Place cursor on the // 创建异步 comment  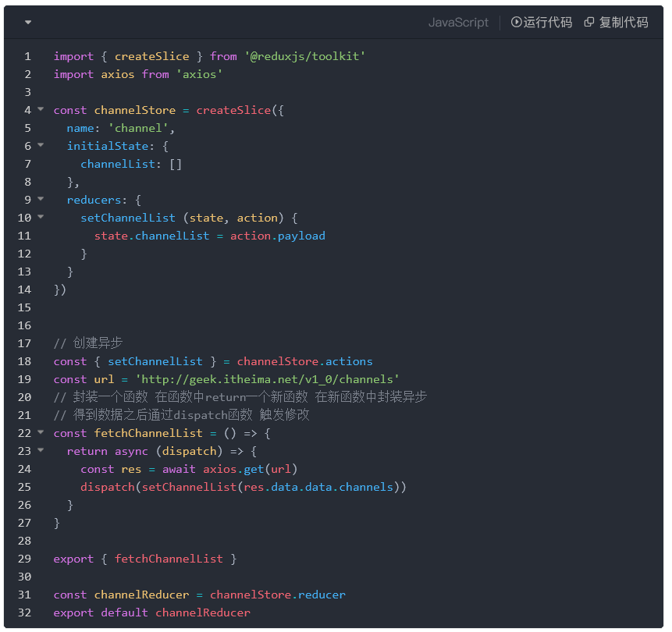click(x=87, y=343)
